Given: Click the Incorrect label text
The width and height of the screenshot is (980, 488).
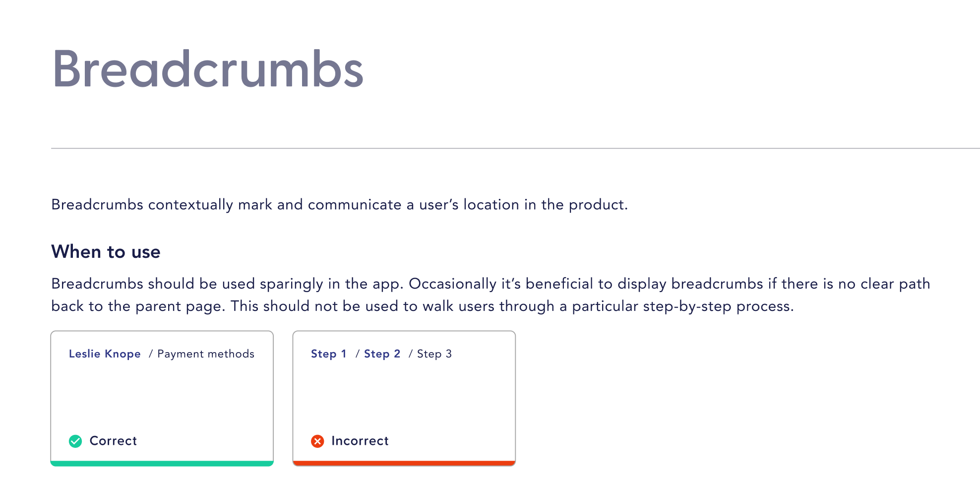Looking at the screenshot, I should click(360, 441).
